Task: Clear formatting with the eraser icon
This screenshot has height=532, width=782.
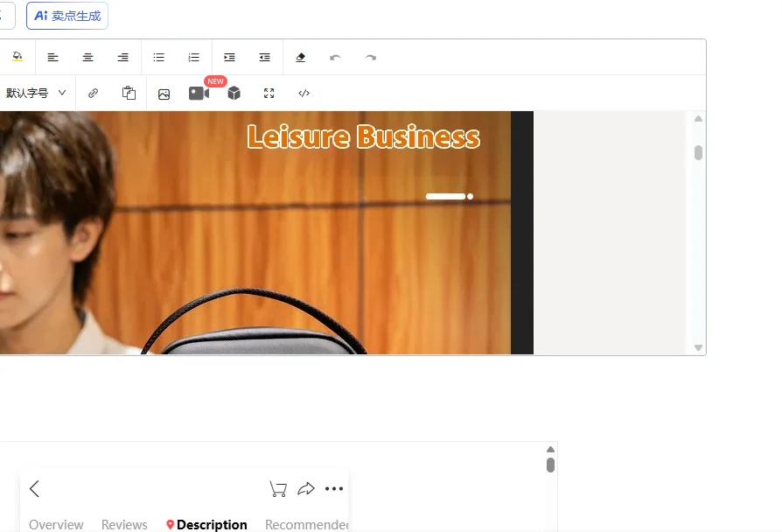Action: coord(300,57)
